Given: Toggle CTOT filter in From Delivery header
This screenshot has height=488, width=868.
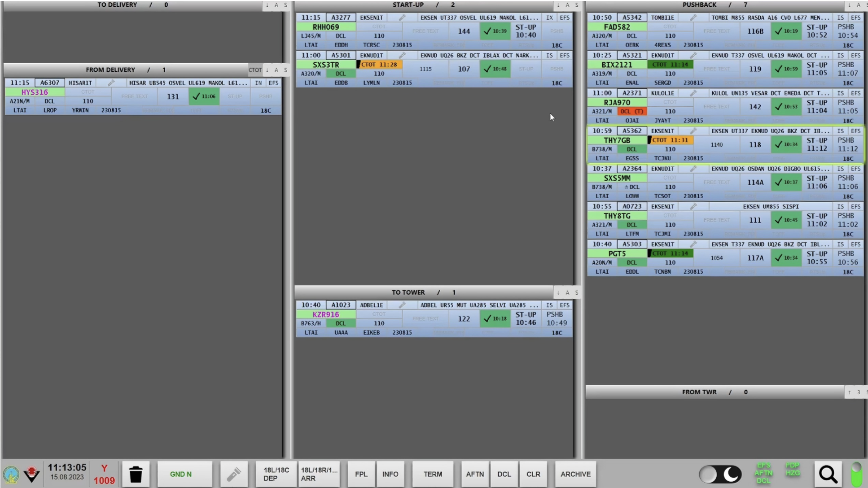Looking at the screenshot, I should pyautogui.click(x=255, y=70).
